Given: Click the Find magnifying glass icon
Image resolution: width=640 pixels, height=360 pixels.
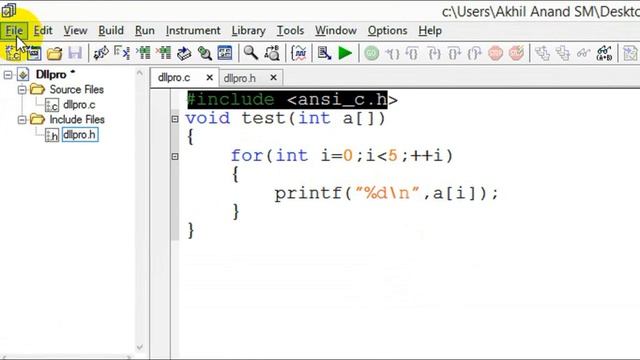Looking at the screenshot, I should click(251, 53).
